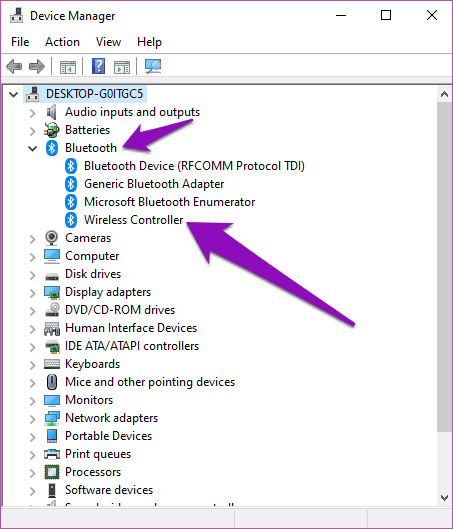Select the Software devices label

point(109,490)
